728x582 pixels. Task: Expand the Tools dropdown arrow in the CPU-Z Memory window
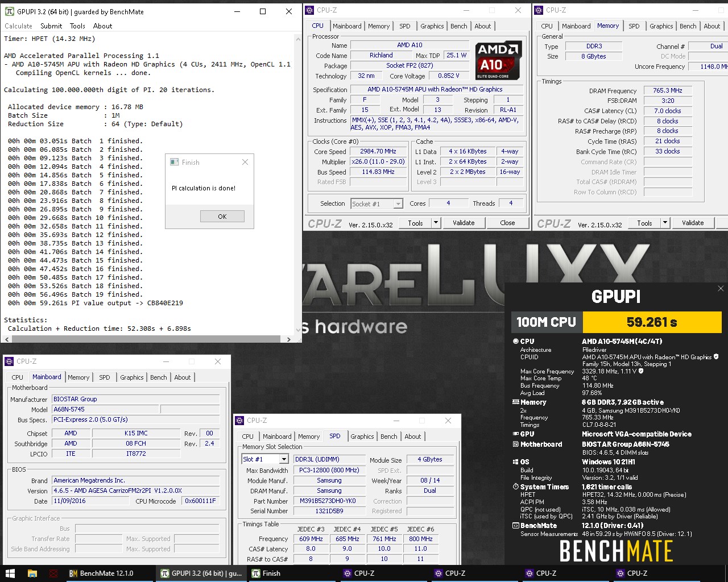665,223
